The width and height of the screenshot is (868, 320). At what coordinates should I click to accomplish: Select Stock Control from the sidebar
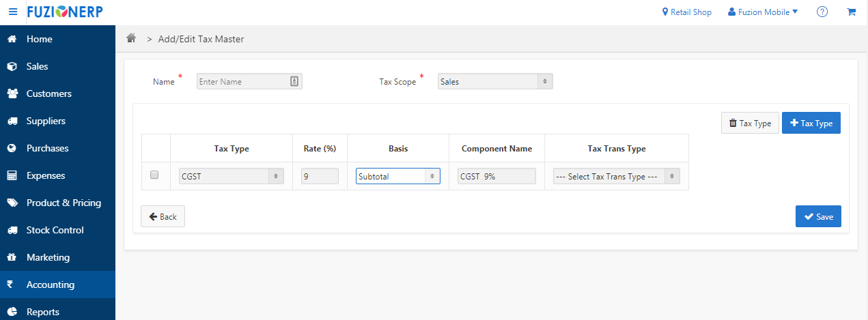click(x=55, y=230)
